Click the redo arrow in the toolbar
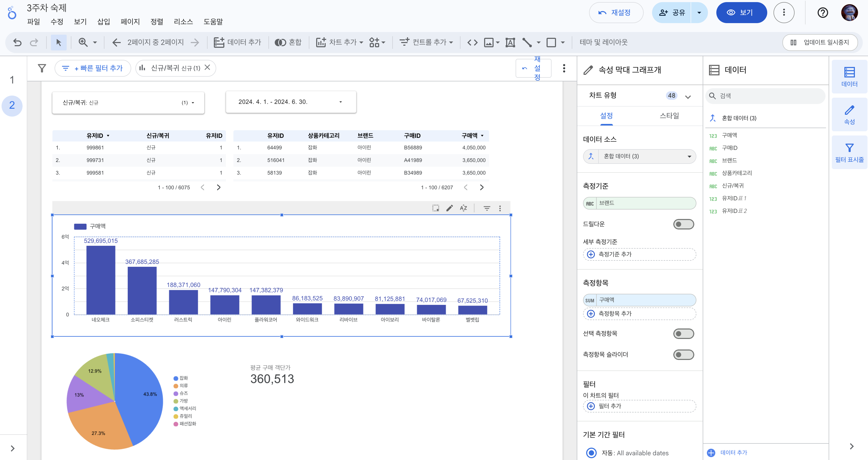Image resolution: width=868 pixels, height=460 pixels. point(34,42)
